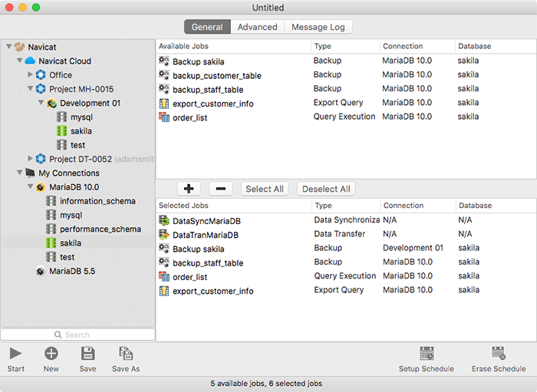The width and height of the screenshot is (537, 392).
Task: Click the My Connections folder icon
Action: click(30, 173)
